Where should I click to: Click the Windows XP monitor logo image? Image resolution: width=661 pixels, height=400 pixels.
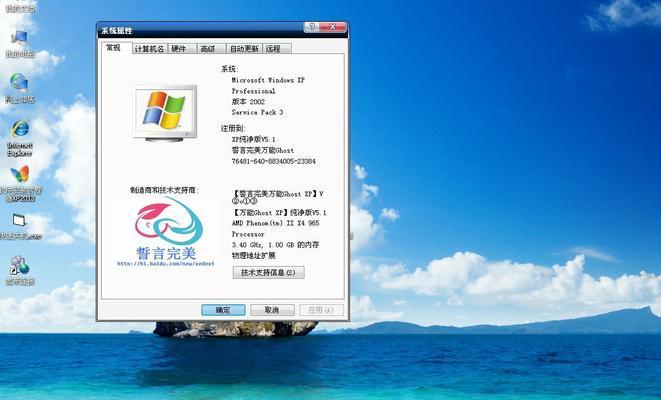(164, 113)
